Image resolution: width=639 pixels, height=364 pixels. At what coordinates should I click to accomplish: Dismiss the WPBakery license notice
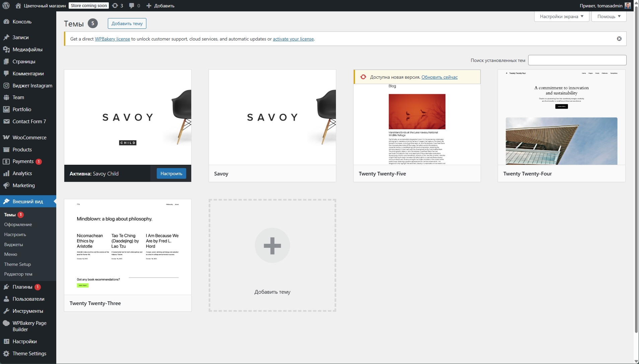coord(619,39)
